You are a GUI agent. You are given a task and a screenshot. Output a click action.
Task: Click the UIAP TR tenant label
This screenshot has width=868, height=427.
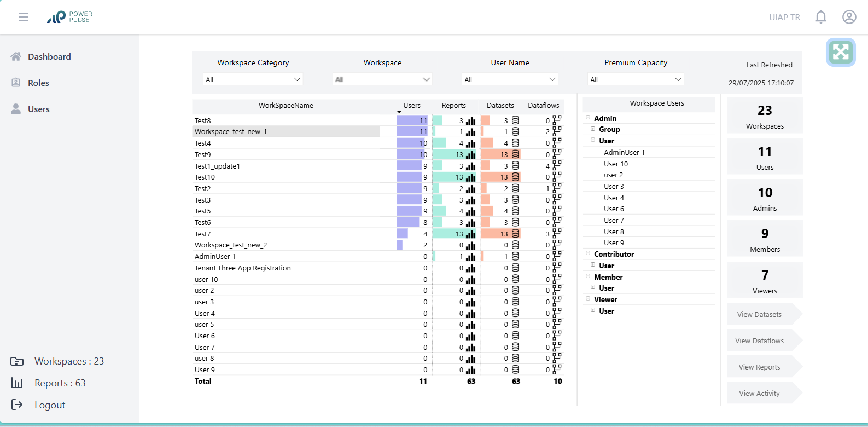[x=784, y=18]
